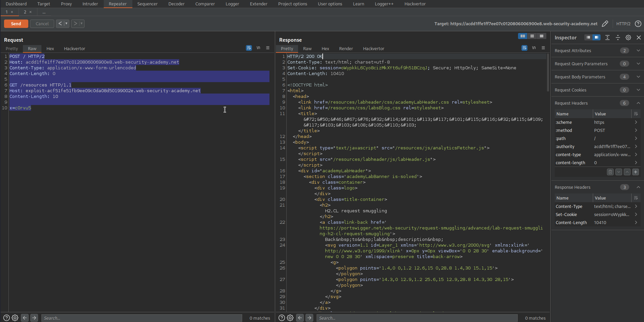Viewport: 644px width, 322px height.
Task: Send the request
Action: coord(16,24)
